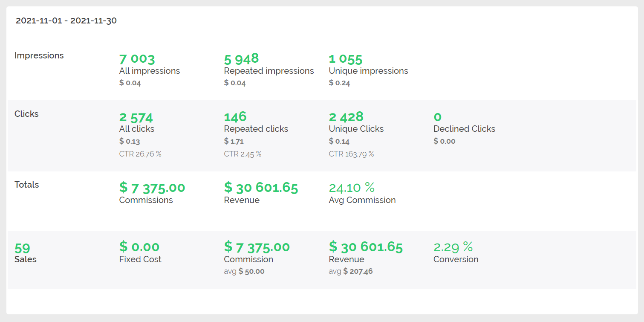Click the date range 2021-11-01 - 2021-11-30
644x322 pixels.
66,20
